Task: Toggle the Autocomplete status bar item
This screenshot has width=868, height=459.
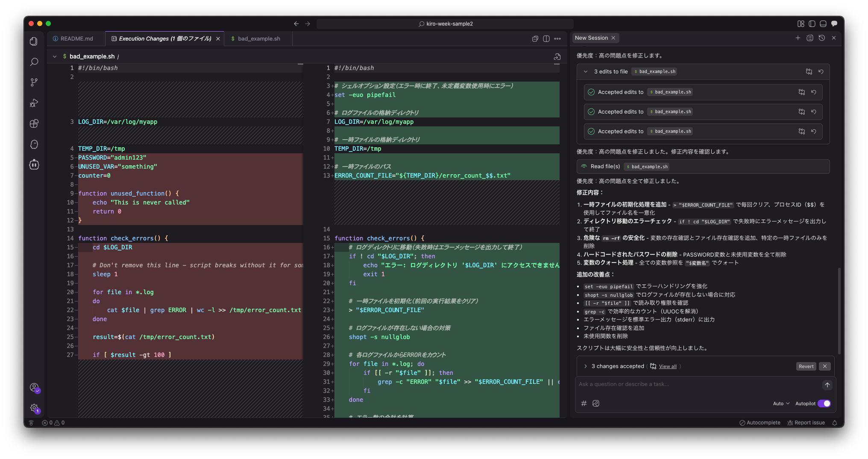Action: (x=760, y=423)
